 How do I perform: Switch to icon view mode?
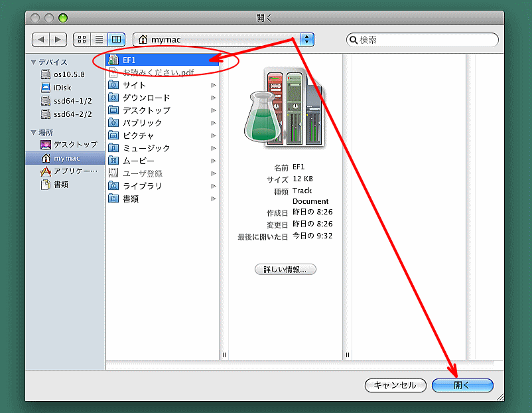coord(82,40)
